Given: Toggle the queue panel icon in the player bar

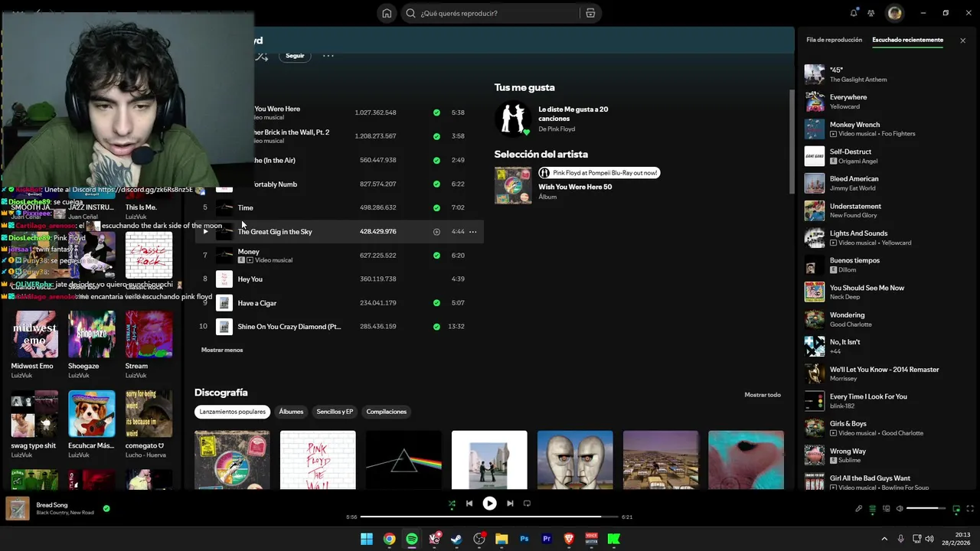Looking at the screenshot, I should [872, 508].
